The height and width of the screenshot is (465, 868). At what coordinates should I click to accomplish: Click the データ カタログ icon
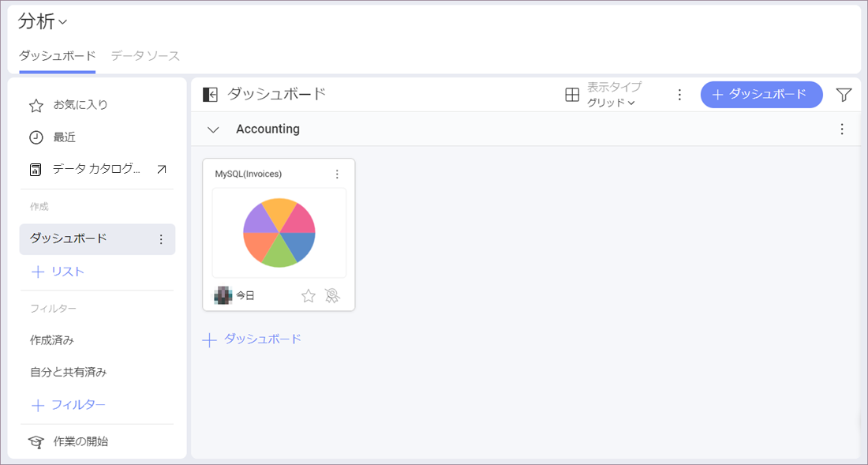coord(36,170)
